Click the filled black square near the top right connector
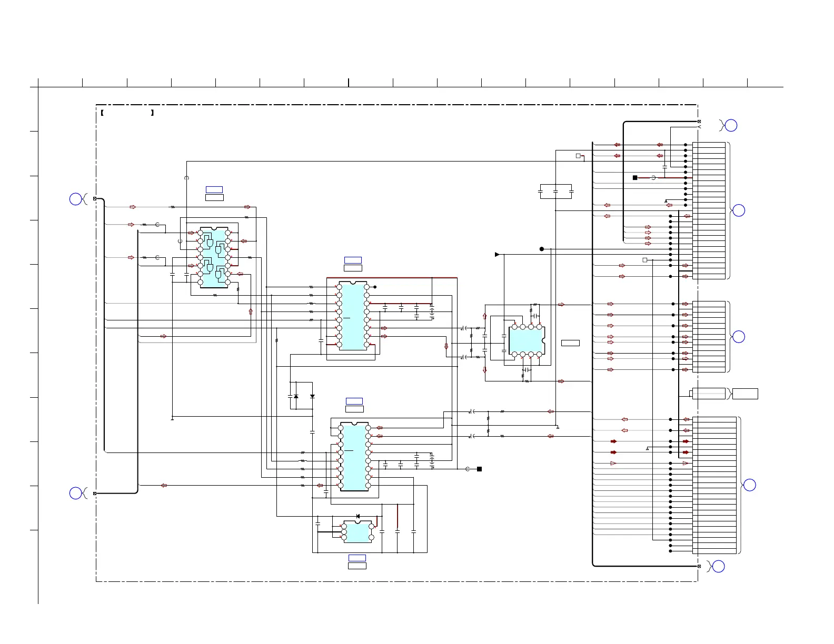 click(635, 178)
